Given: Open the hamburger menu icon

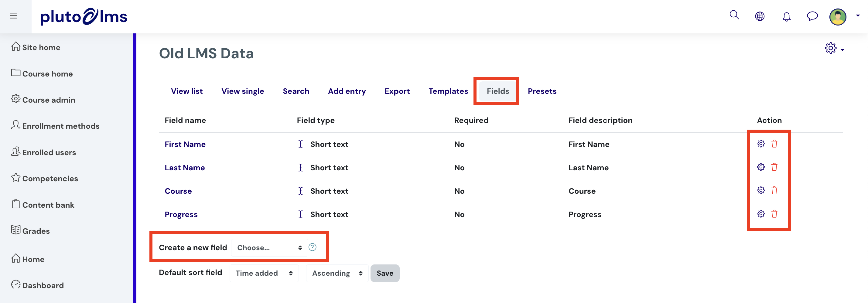Looking at the screenshot, I should coord(13,16).
